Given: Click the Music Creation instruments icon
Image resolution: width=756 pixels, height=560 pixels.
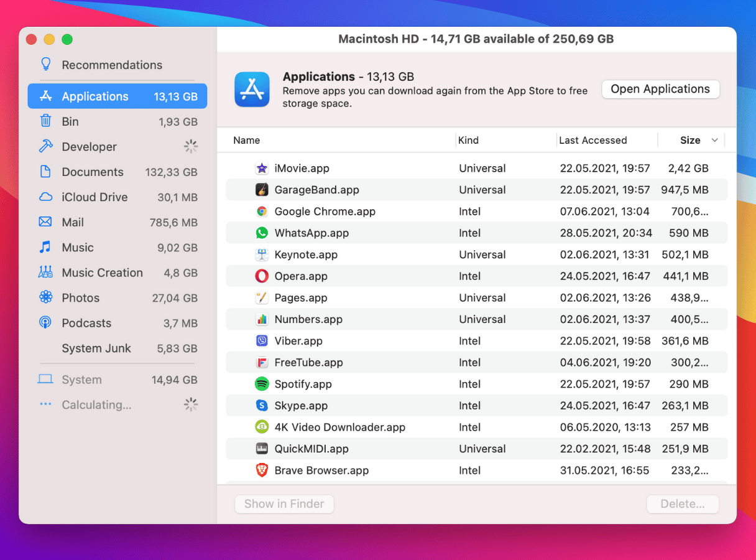Looking at the screenshot, I should click(x=45, y=273).
